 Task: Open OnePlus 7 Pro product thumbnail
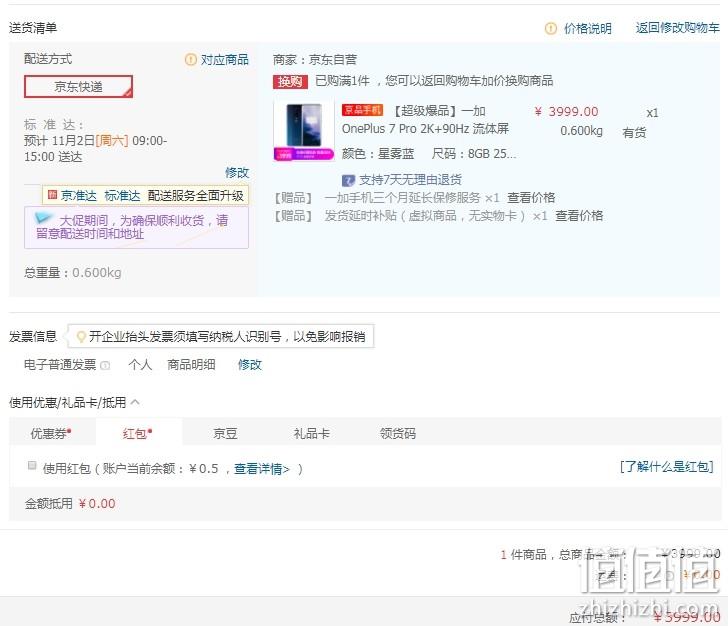click(304, 131)
